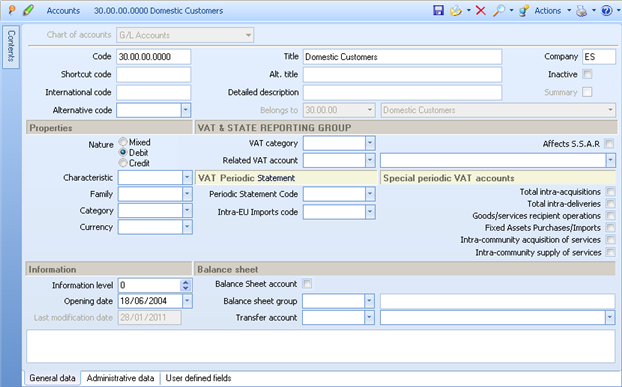The image size is (622, 387).
Task: Enable the Balance Sheet account checkbox
Action: (x=307, y=284)
